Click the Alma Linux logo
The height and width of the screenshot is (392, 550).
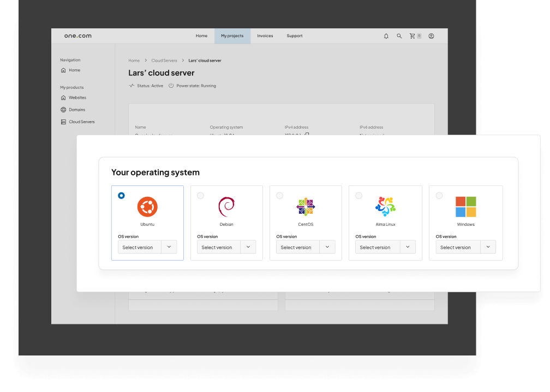pyautogui.click(x=385, y=206)
